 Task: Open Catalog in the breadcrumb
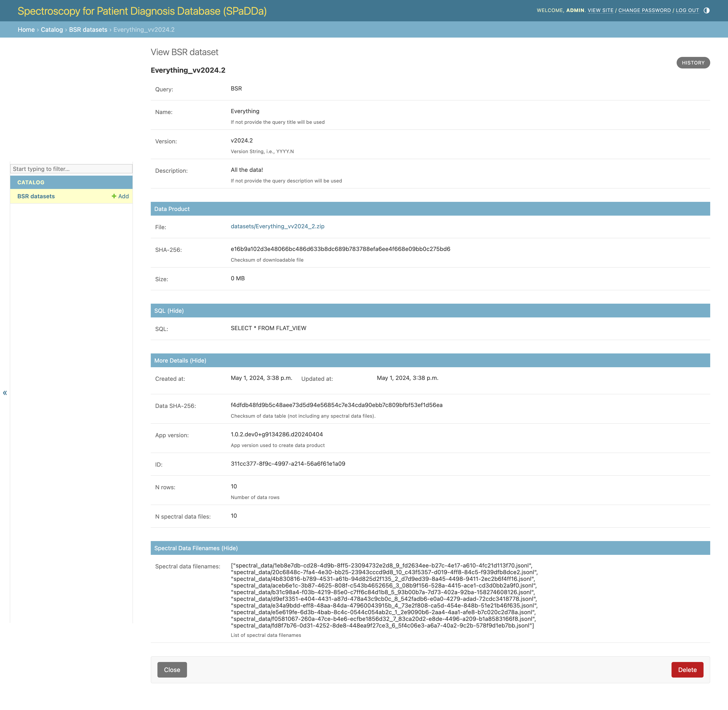(x=52, y=30)
